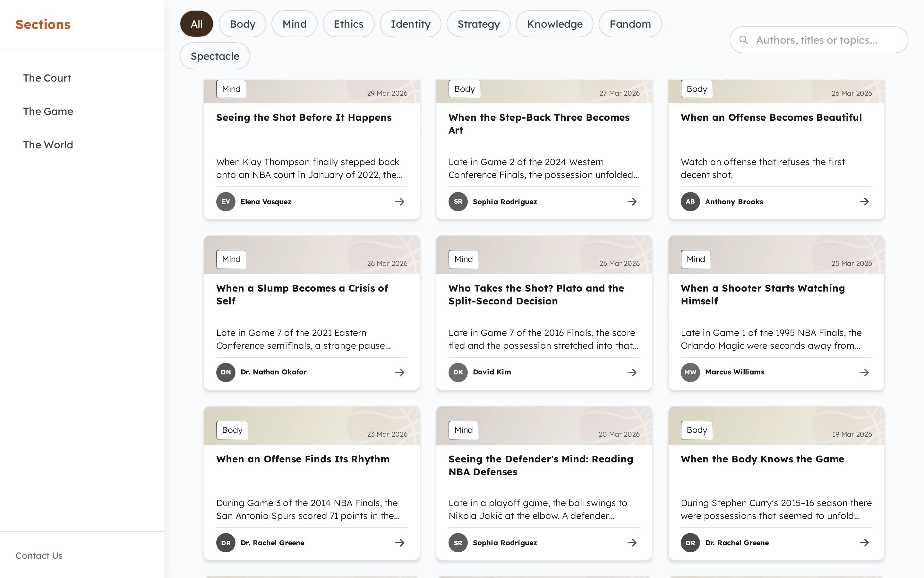Open article When the Body Knows the Game
The width and height of the screenshot is (924, 578).
pyautogui.click(x=762, y=459)
